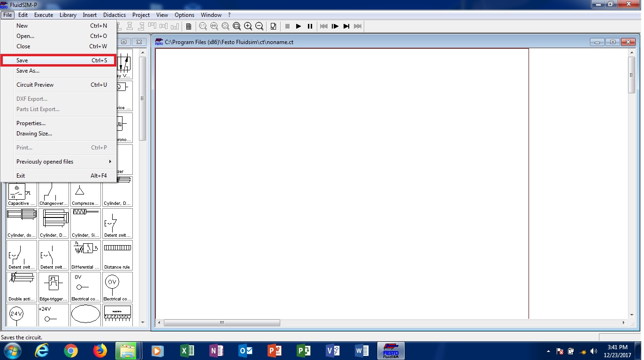Expand the Previously opened files submenu

click(x=58, y=162)
